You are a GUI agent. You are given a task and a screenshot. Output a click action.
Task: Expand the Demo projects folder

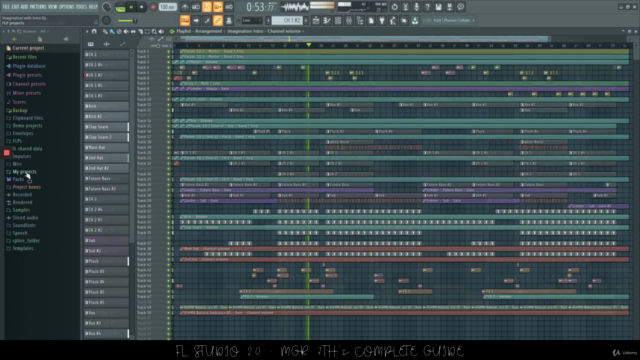pos(27,126)
